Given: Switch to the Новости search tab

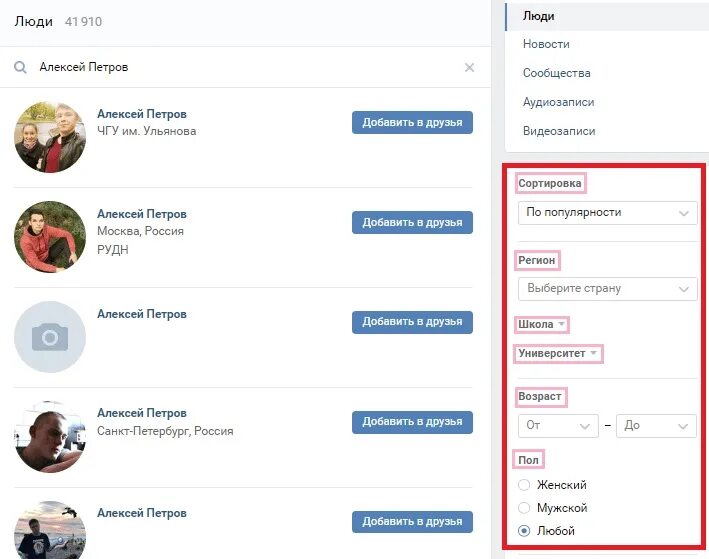Looking at the screenshot, I should click(x=546, y=44).
